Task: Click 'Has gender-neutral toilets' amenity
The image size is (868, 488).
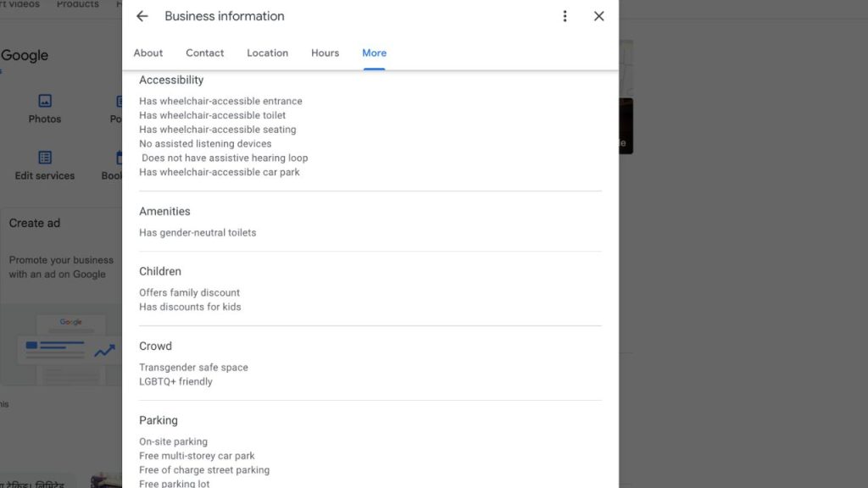Action: point(198,232)
